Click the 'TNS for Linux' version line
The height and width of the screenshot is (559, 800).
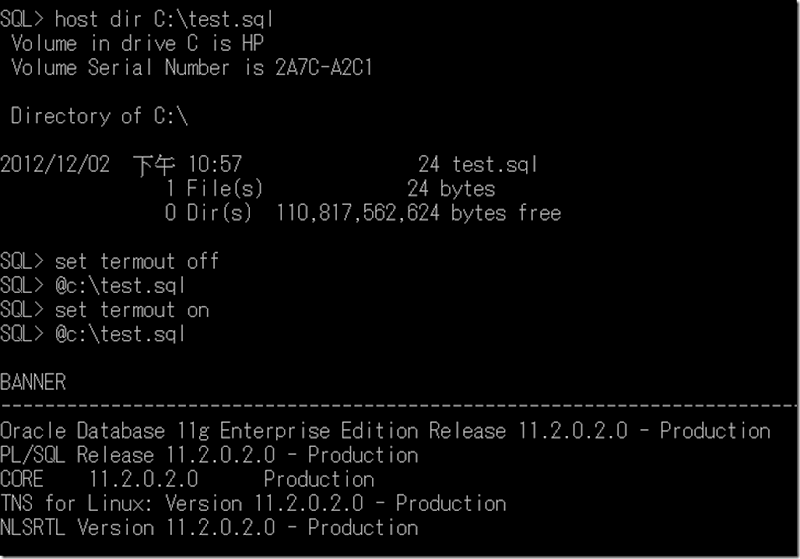[x=253, y=503]
